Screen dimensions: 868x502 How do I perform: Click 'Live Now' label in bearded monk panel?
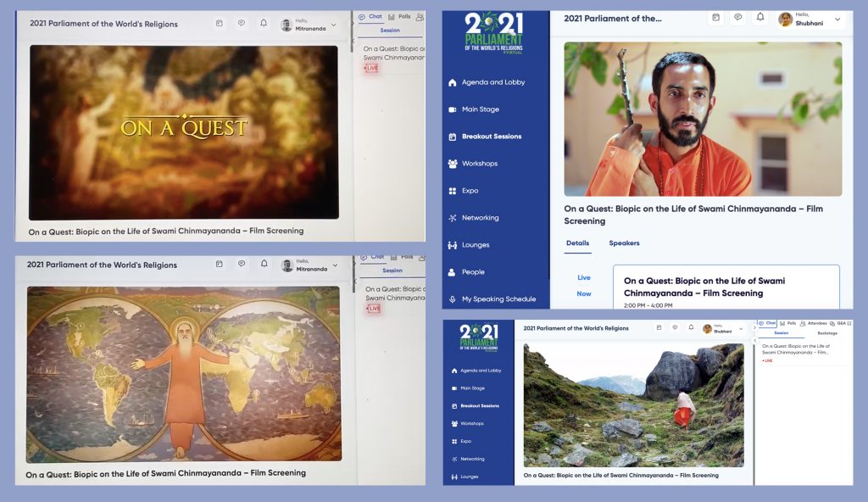click(584, 286)
